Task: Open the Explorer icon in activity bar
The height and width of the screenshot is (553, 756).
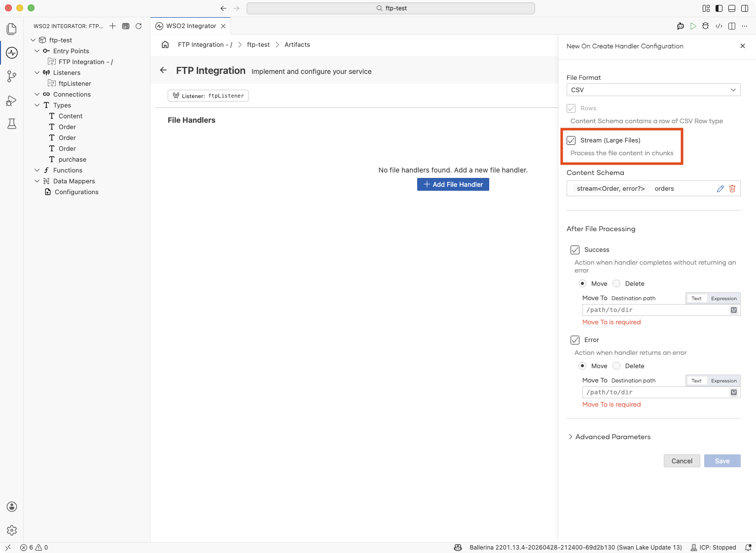Action: pyautogui.click(x=12, y=29)
